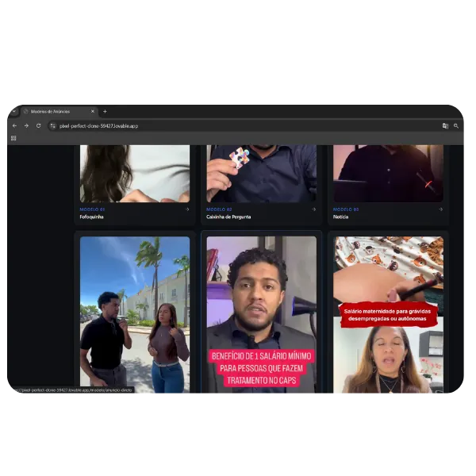The height and width of the screenshot is (476, 476).
Task: Click the MODELO 02 label
Action: (x=219, y=209)
